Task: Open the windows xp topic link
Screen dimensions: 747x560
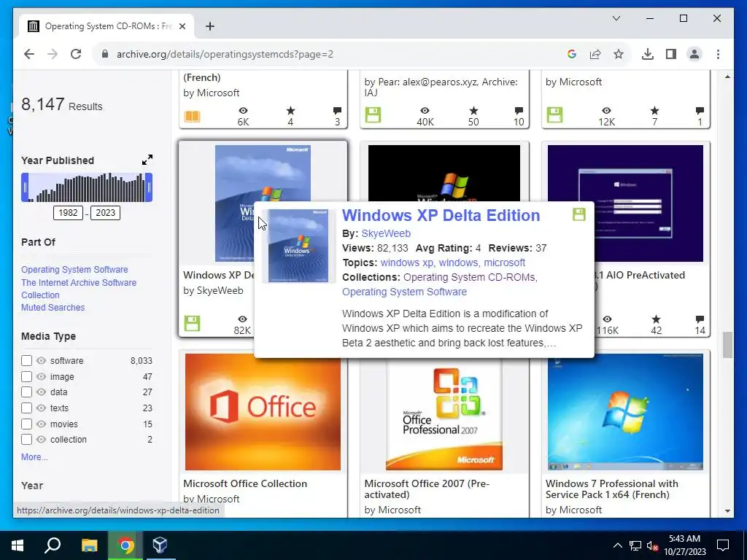Action: (x=407, y=262)
